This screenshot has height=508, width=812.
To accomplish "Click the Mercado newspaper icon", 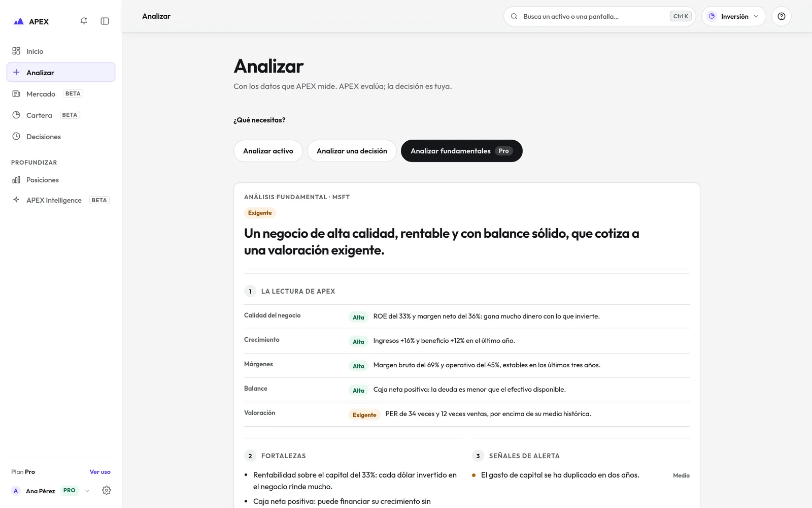I will [x=16, y=93].
